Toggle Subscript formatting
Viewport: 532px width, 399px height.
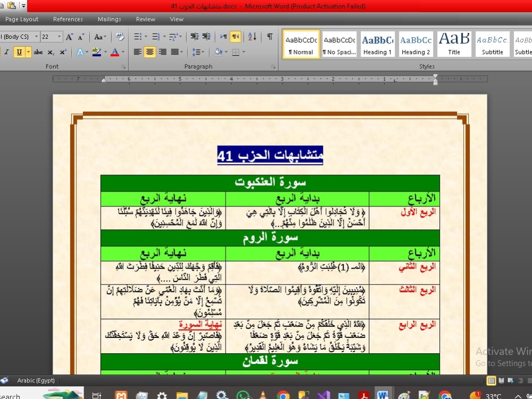(51, 52)
